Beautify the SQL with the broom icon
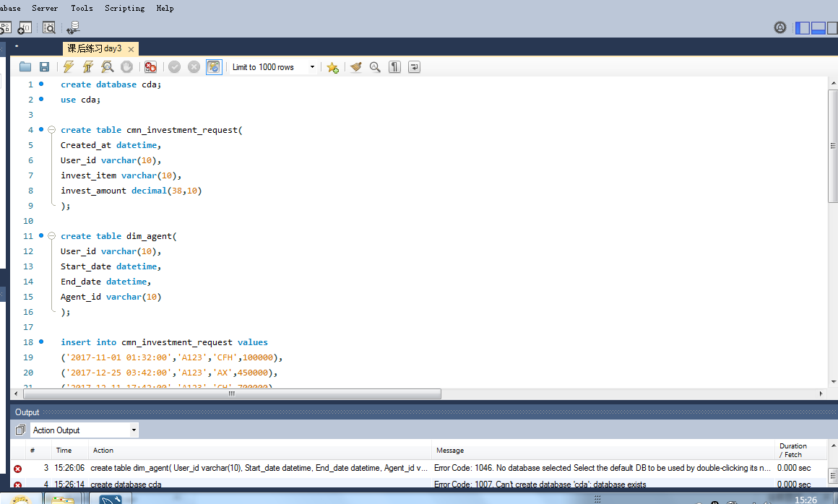 (356, 66)
